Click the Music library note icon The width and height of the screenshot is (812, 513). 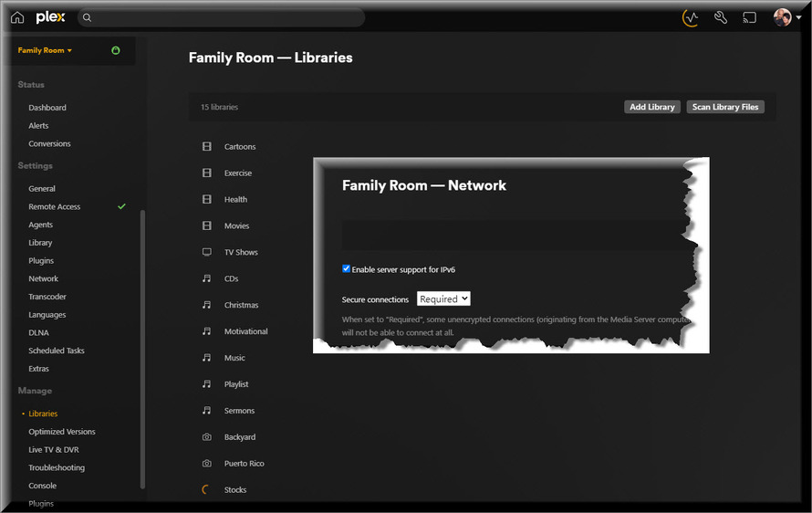pos(206,358)
